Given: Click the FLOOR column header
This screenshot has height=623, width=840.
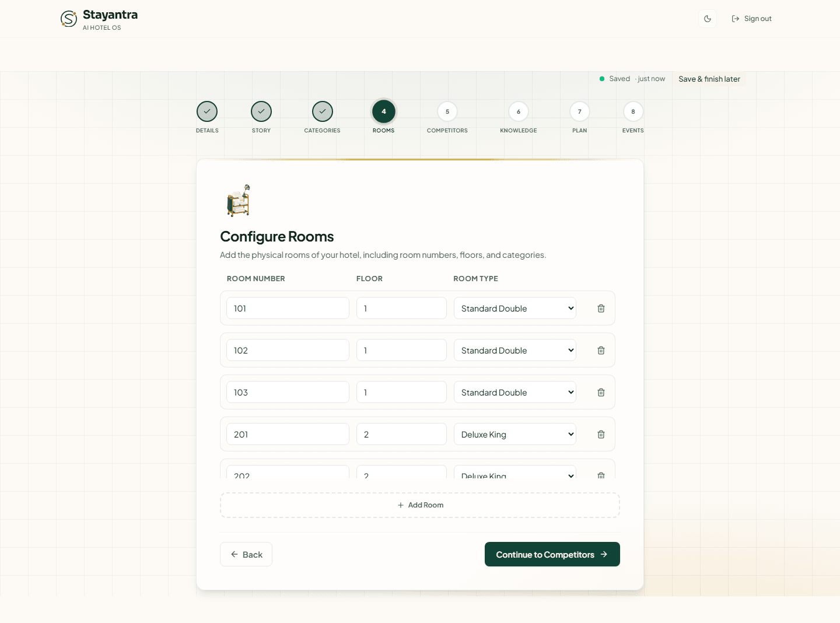Looking at the screenshot, I should click(x=370, y=279).
